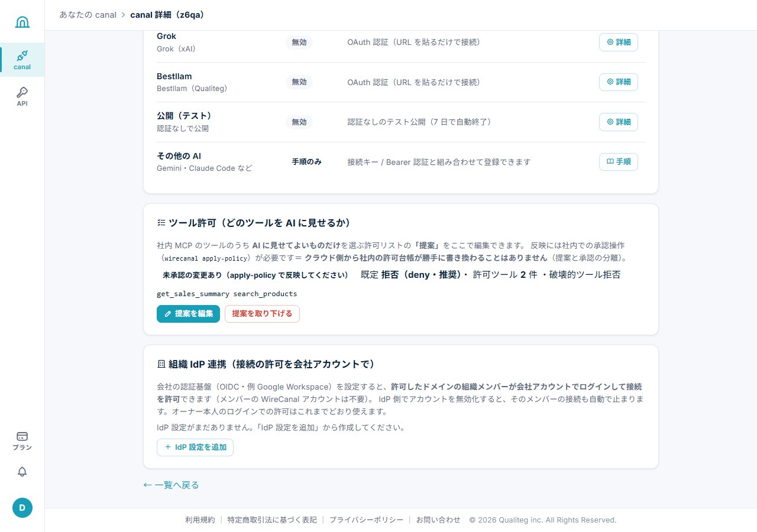
Task: Open notifications bell icon
Action: (x=22, y=472)
